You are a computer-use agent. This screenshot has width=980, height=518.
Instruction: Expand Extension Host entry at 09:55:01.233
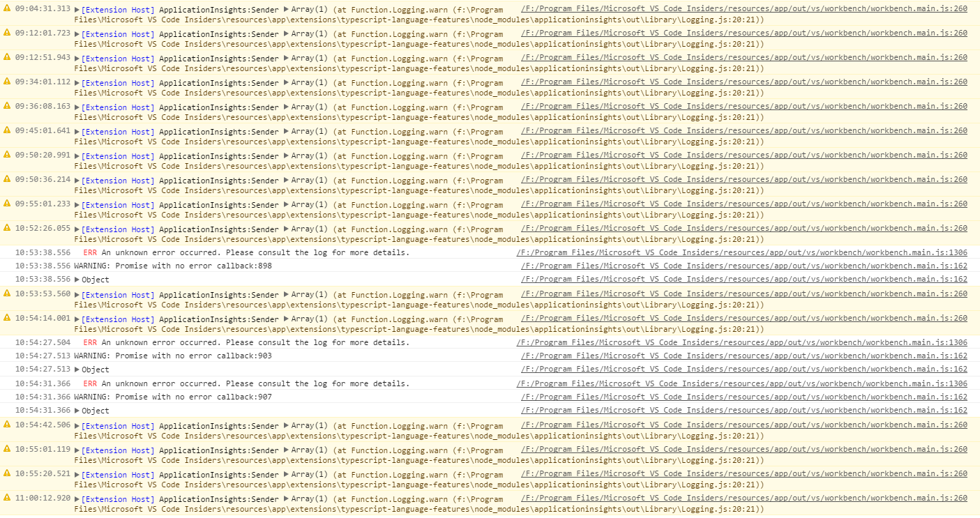(77, 205)
